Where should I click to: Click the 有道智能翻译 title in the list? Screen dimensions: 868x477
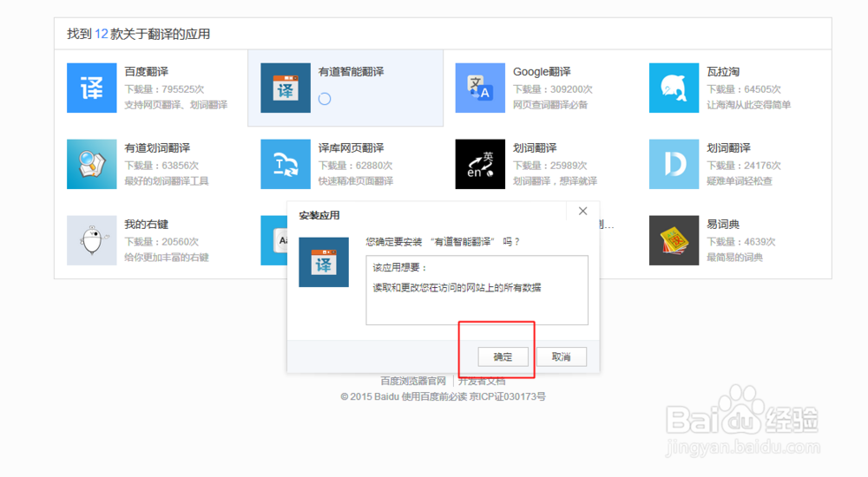point(351,71)
